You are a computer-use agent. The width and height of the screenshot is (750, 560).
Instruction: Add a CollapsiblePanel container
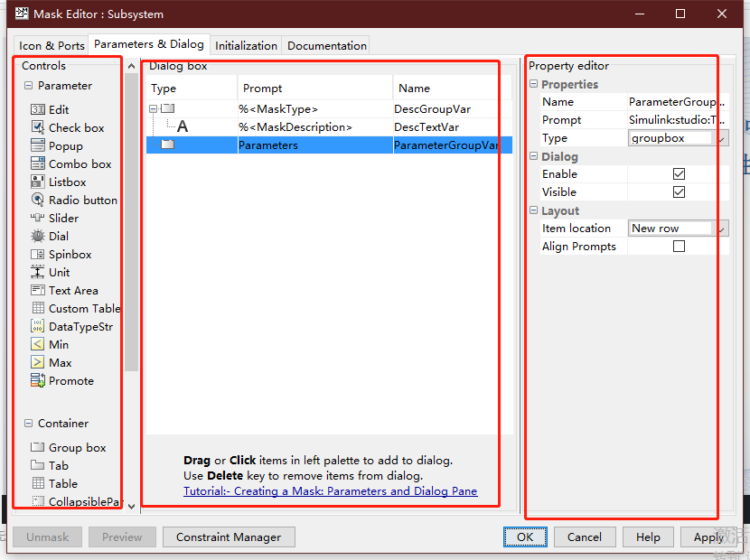click(x=76, y=501)
